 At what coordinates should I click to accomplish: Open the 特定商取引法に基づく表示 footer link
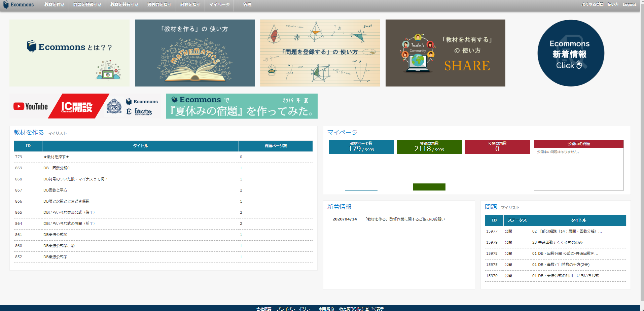pos(361,309)
